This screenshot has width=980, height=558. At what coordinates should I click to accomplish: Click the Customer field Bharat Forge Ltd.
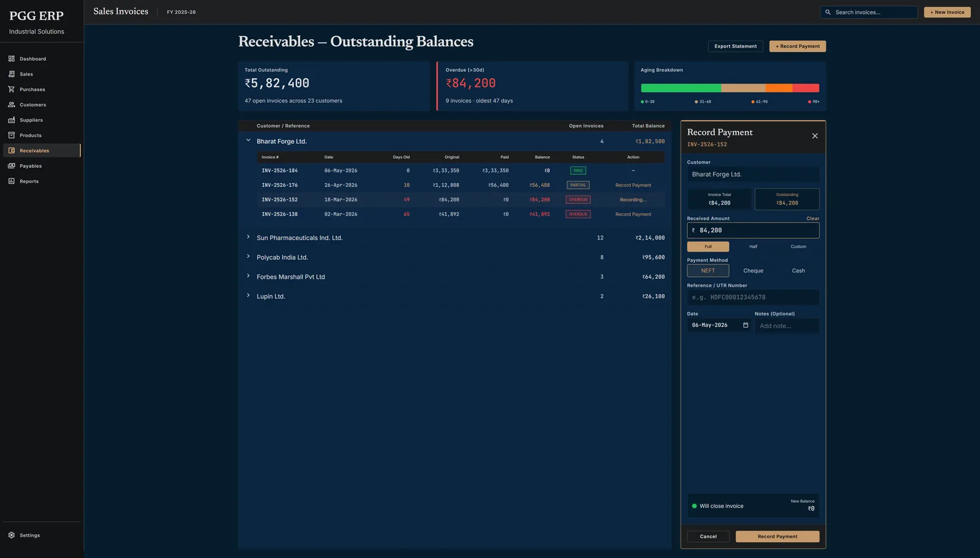pyautogui.click(x=753, y=175)
